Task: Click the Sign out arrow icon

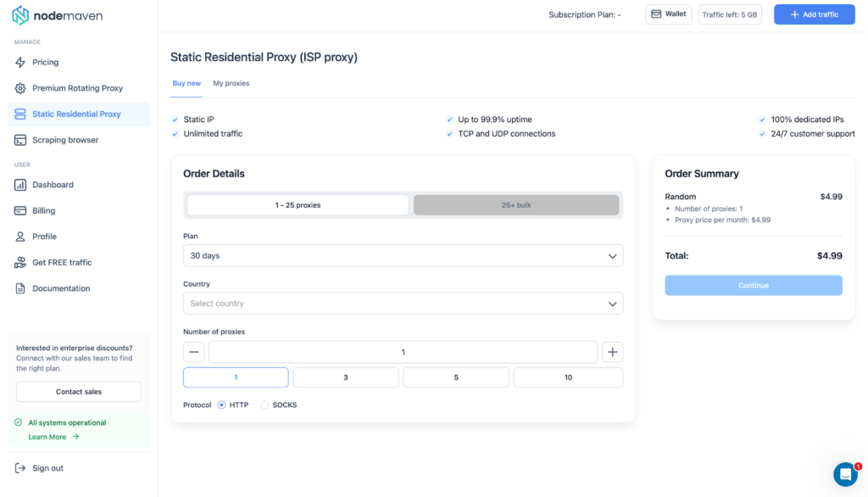Action: (20, 468)
